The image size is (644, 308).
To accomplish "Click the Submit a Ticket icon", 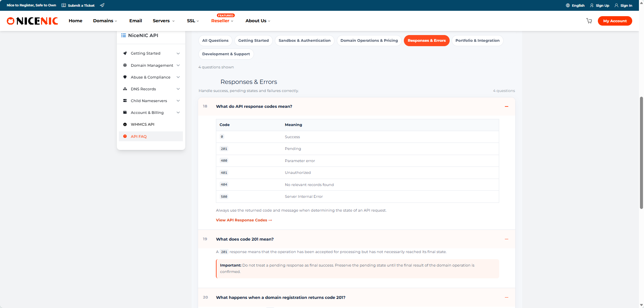I will pos(64,5).
